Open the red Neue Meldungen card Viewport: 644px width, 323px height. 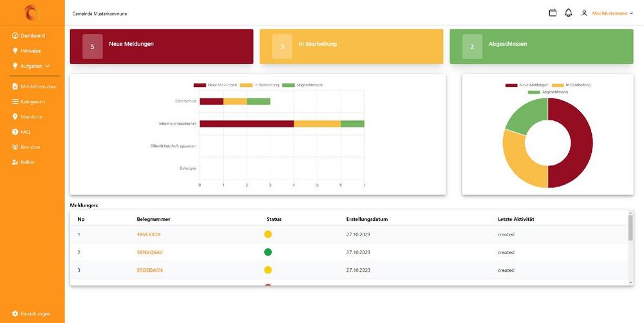click(x=162, y=46)
